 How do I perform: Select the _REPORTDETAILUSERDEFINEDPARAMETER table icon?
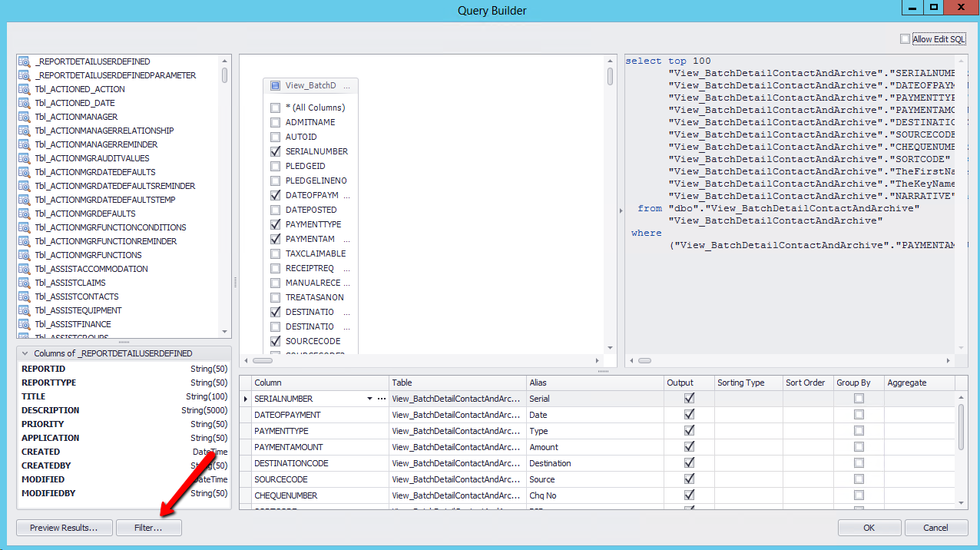pos(24,75)
